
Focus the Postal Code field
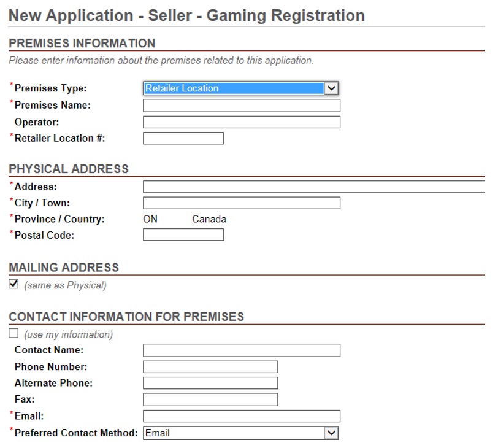click(183, 235)
